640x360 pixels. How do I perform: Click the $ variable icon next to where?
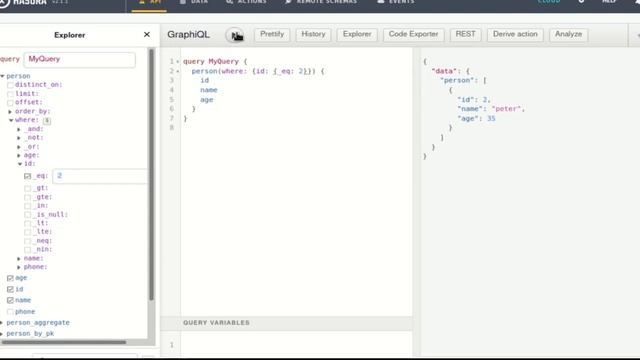click(47, 120)
